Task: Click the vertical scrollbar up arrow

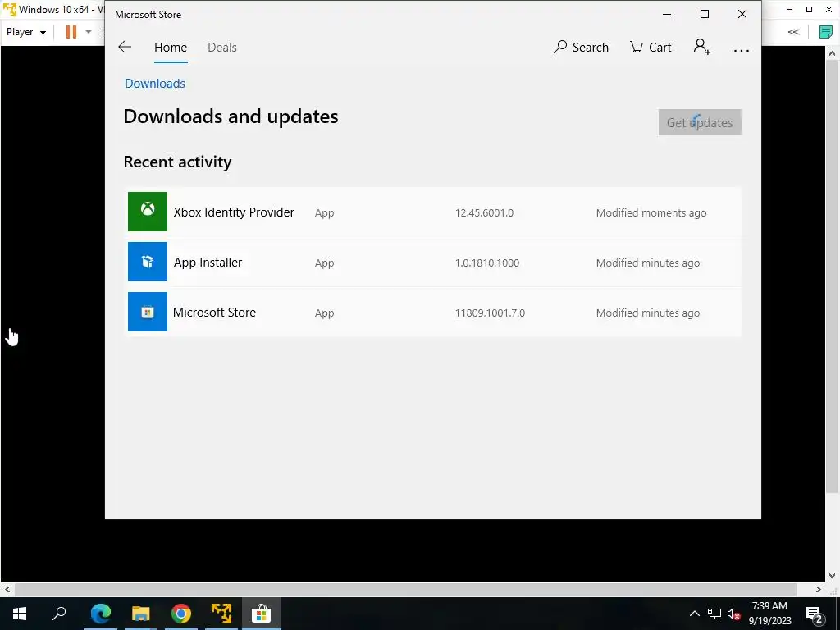Action: coord(832,53)
